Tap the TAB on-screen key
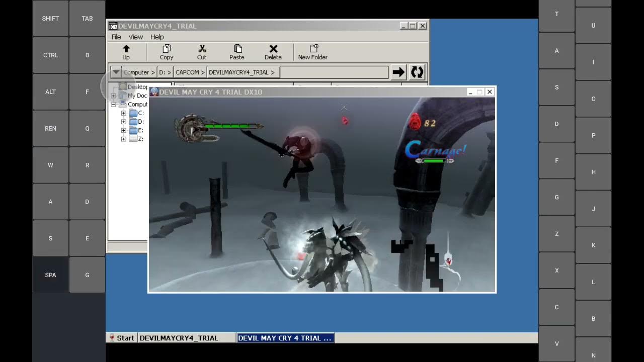Image resolution: width=644 pixels, height=362 pixels. pos(87,19)
